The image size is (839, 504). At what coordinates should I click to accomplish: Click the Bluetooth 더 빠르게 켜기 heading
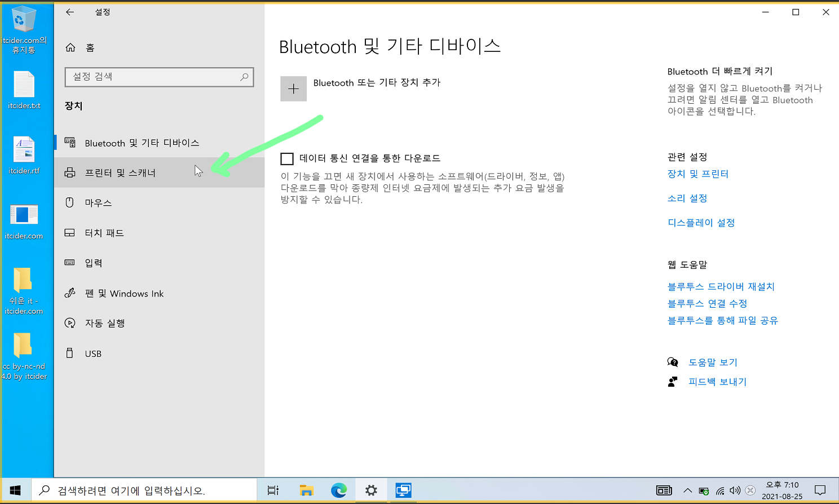coord(720,72)
